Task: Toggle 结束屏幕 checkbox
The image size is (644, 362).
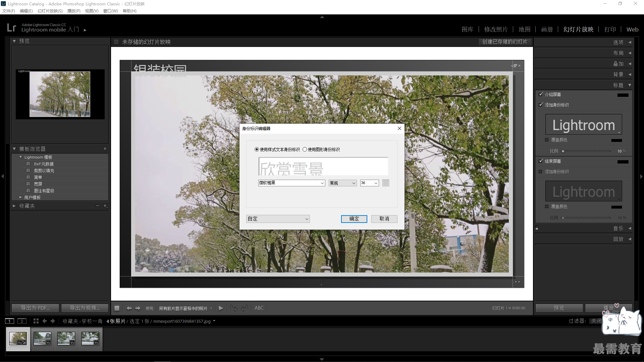Action: pyautogui.click(x=541, y=161)
